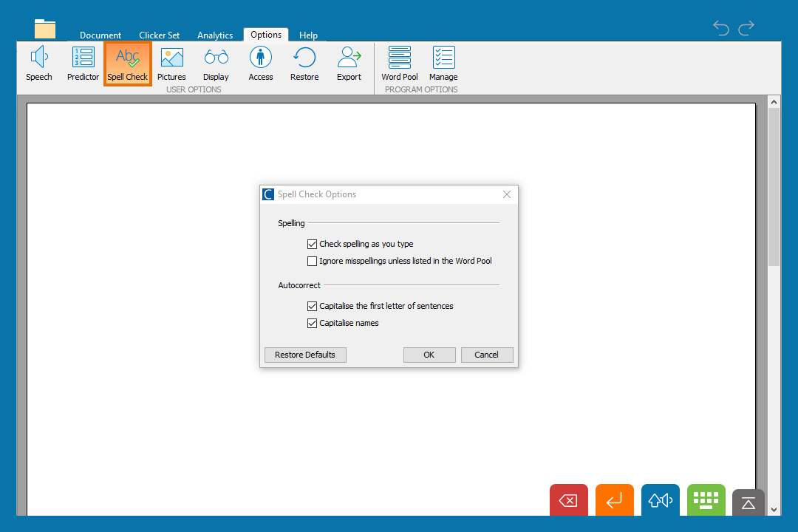The width and height of the screenshot is (798, 532).
Task: Enable Ignore misspellings unless in Word Pool
Action: click(312, 261)
